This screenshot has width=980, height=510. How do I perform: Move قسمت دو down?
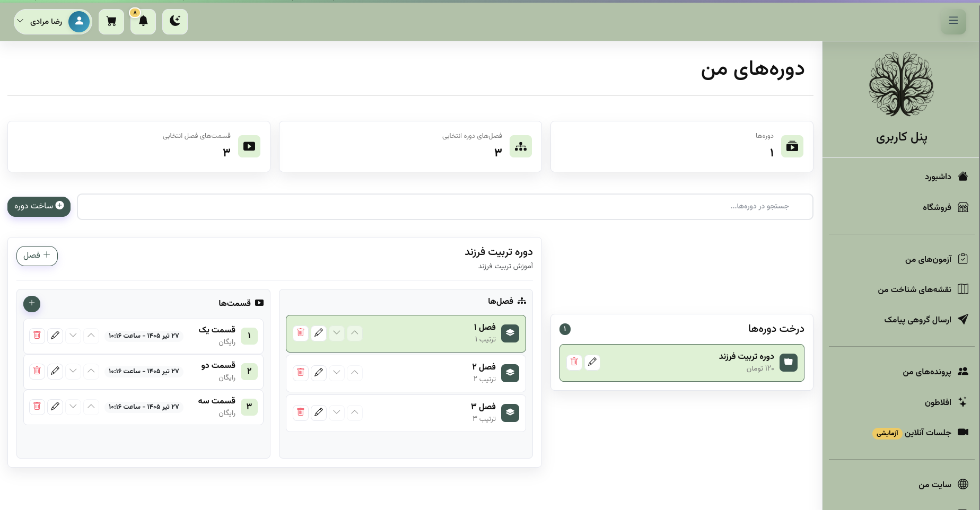pyautogui.click(x=73, y=371)
